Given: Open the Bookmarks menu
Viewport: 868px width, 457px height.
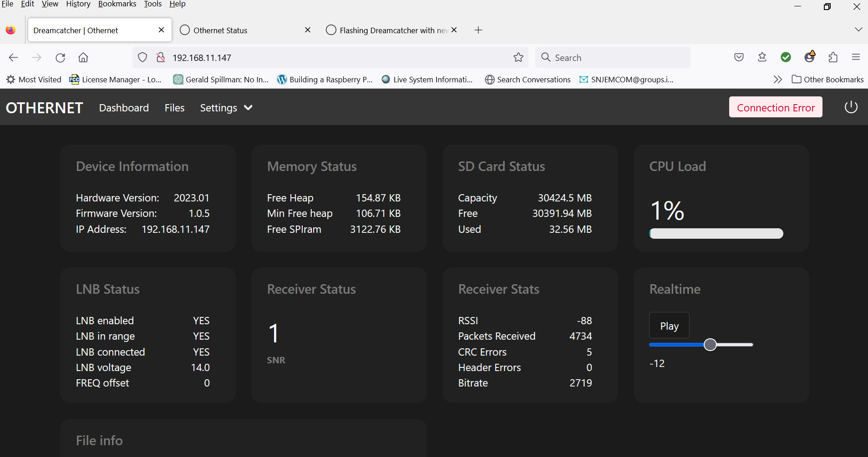Looking at the screenshot, I should (x=117, y=4).
